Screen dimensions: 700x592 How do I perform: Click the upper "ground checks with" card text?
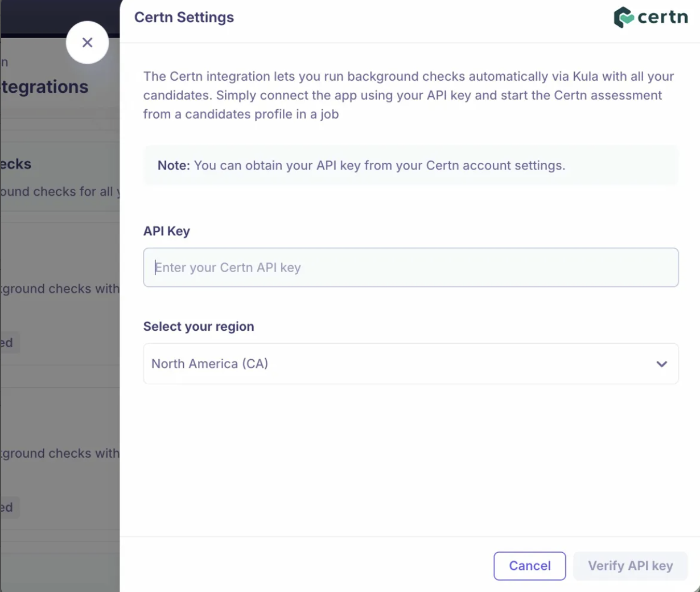point(61,289)
